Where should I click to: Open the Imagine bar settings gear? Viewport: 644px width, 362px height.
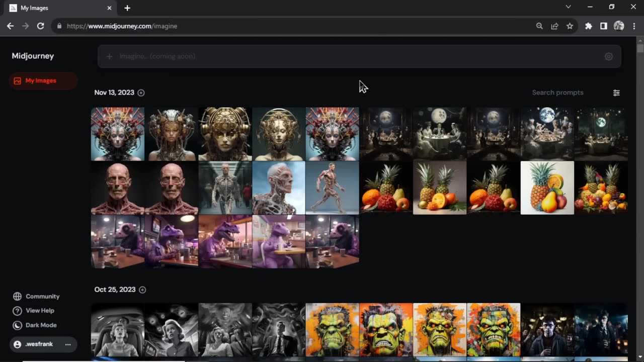(x=609, y=56)
